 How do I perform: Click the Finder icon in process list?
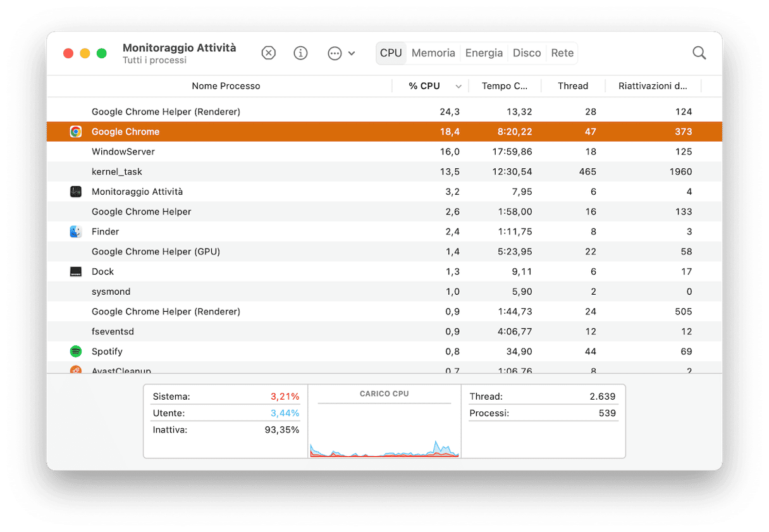point(76,232)
